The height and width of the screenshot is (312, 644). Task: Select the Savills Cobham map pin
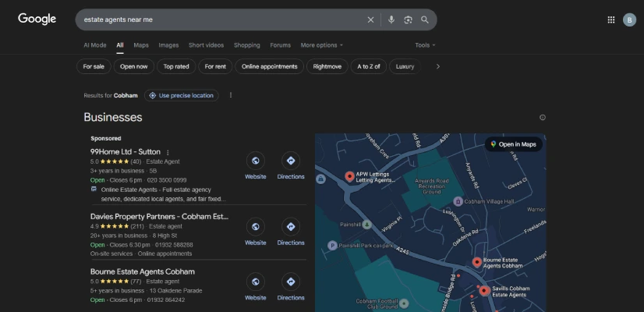[484, 291]
